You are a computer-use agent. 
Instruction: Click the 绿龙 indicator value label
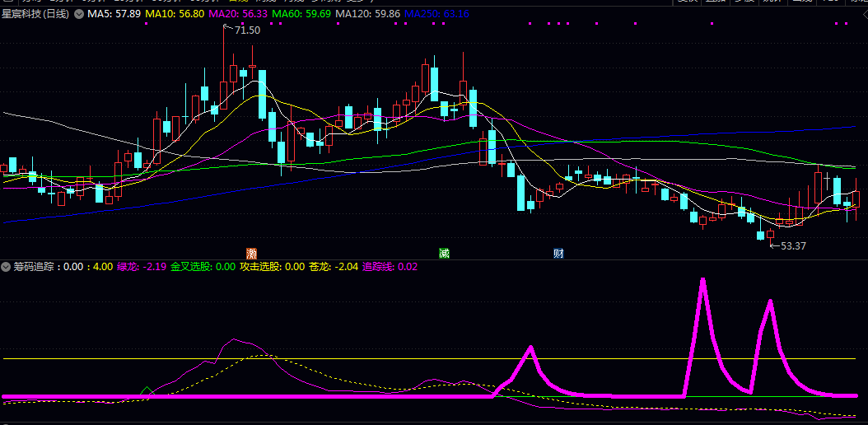[x=142, y=267]
